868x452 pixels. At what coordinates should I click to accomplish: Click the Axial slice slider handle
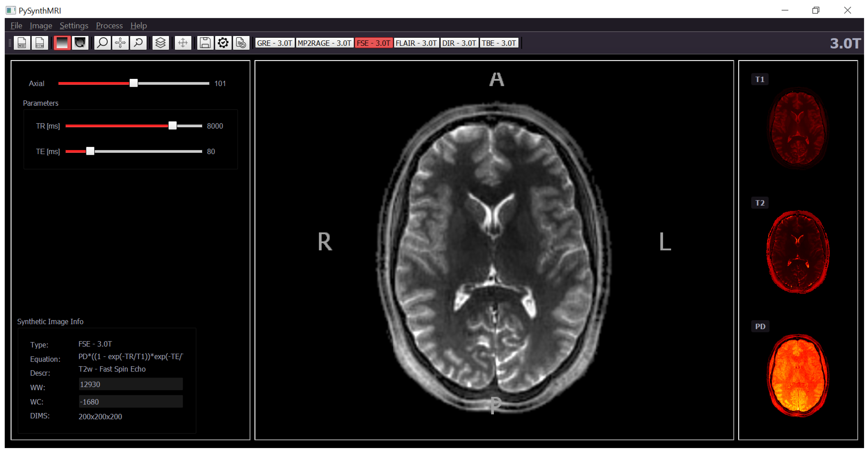(x=134, y=83)
